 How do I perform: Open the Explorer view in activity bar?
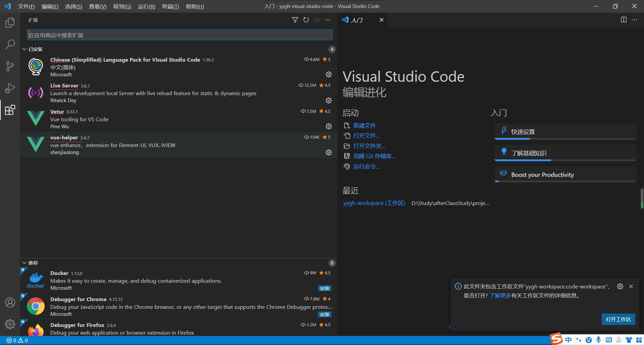10,23
